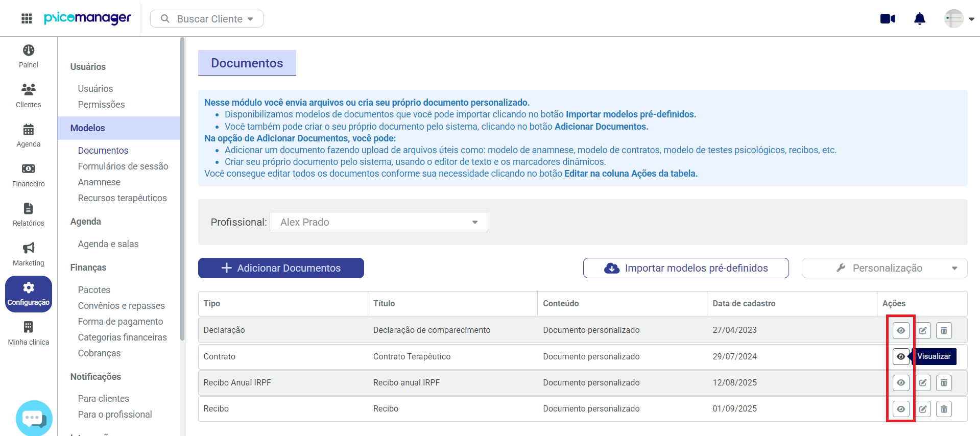
Task: Visualizar the Declaração de comparecimento document
Action: [901, 330]
